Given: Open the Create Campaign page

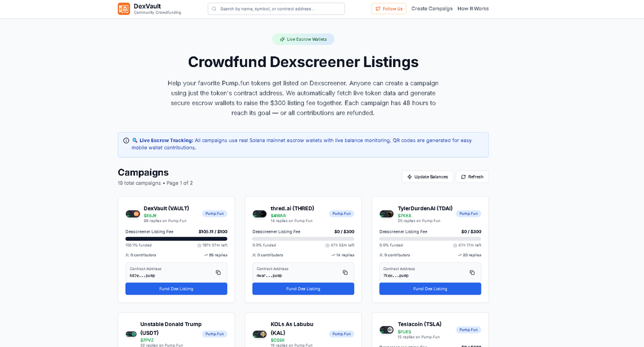Looking at the screenshot, I should tap(432, 9).
